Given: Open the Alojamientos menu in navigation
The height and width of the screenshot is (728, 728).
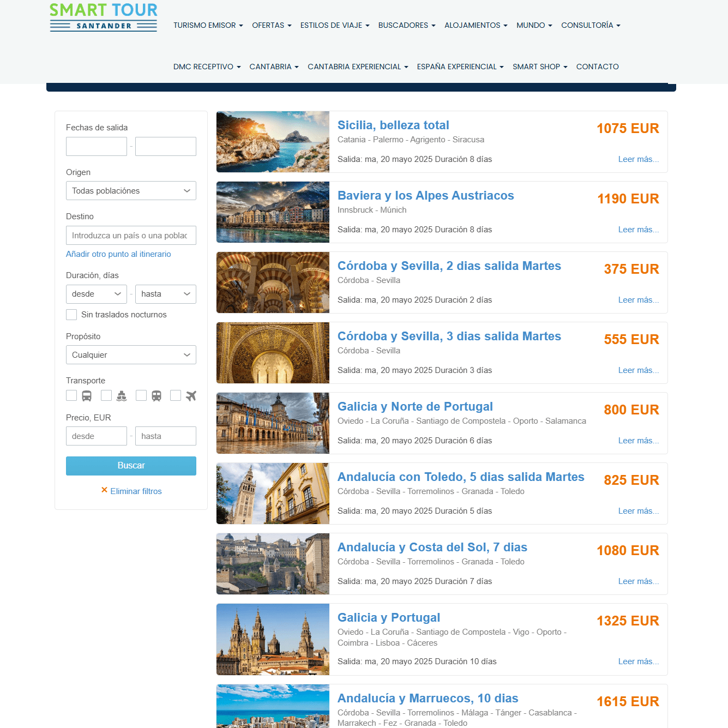Looking at the screenshot, I should point(476,25).
